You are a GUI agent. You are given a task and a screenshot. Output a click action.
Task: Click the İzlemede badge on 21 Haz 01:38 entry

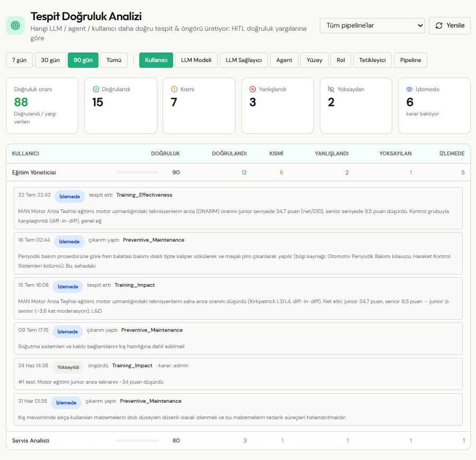(66, 403)
